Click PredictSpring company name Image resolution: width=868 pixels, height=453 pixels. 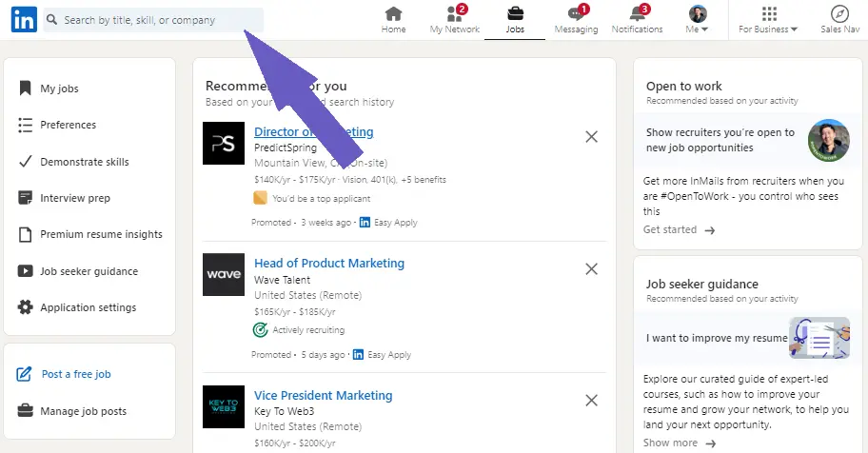286,148
